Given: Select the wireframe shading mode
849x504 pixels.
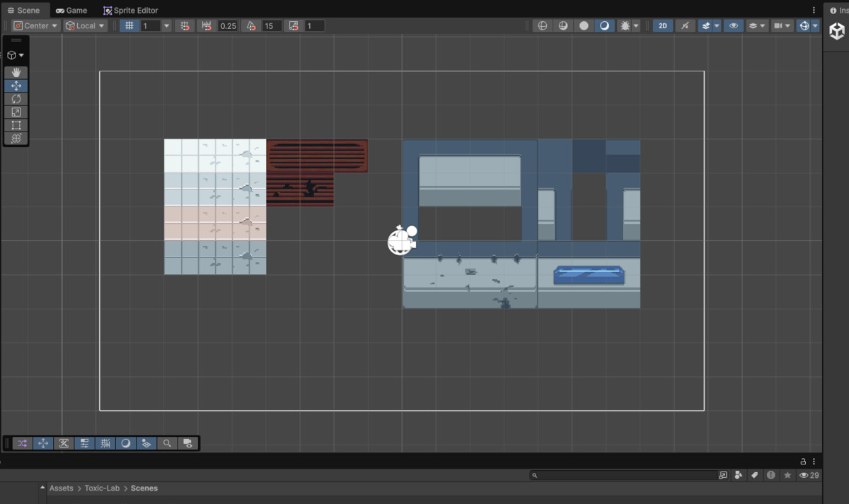Looking at the screenshot, I should click(x=543, y=25).
